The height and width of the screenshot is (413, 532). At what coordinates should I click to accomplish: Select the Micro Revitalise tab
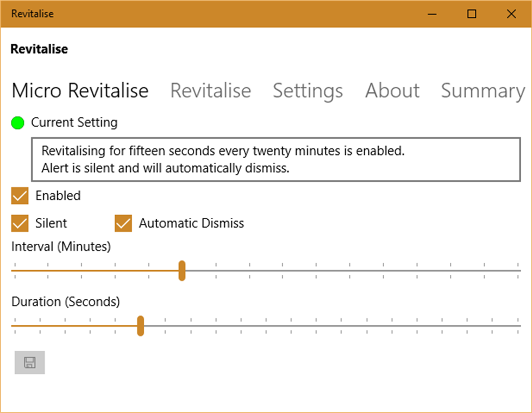click(x=80, y=91)
